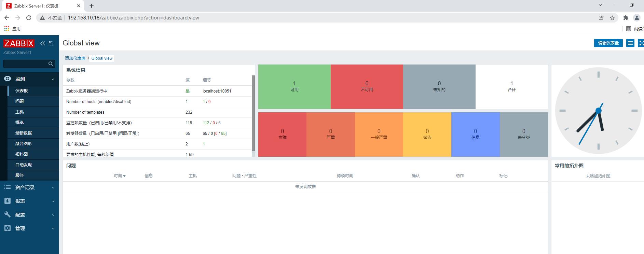
Task: Open the 应用 apps shortcut
Action: pos(12,29)
